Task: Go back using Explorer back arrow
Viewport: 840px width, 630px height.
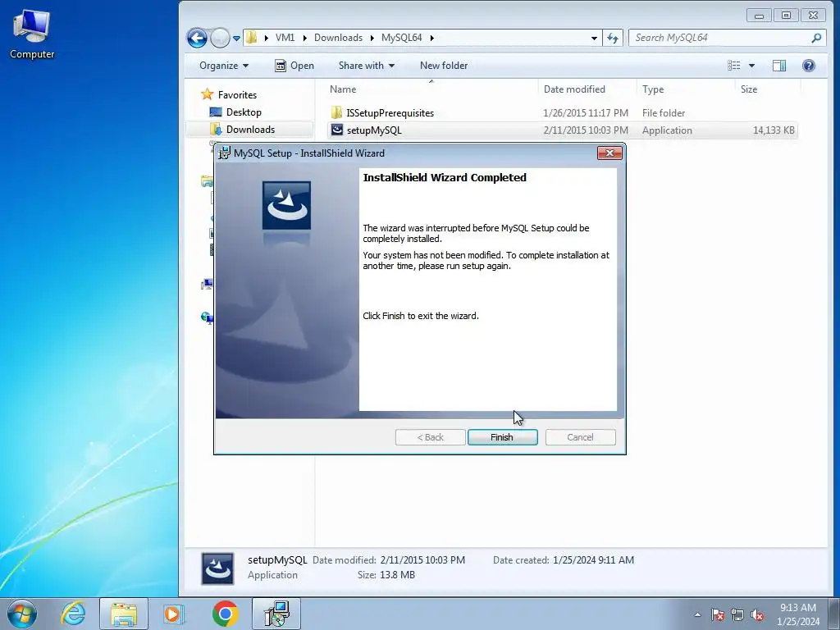Action: coord(197,38)
